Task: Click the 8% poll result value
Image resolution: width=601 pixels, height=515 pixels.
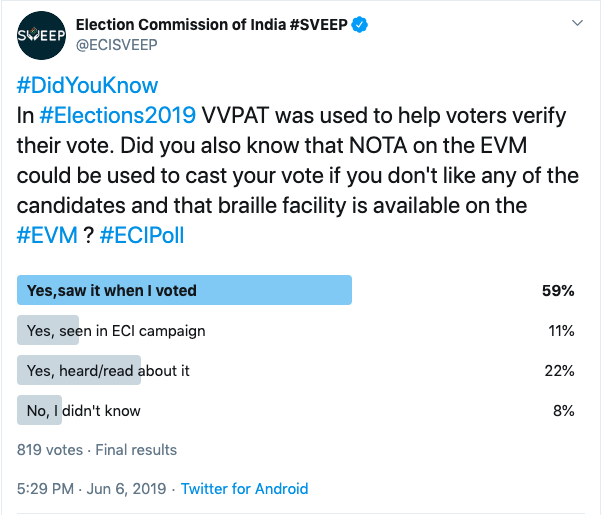Action: coord(563,411)
